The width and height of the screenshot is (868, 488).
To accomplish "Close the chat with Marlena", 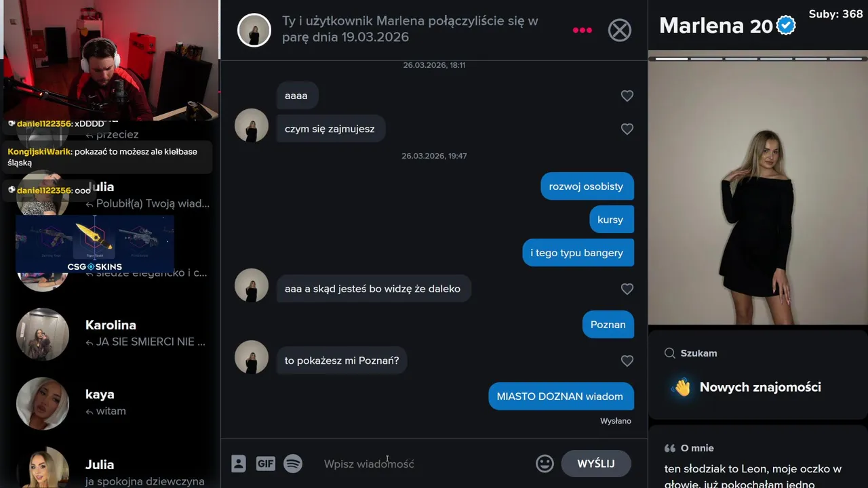I will [619, 30].
